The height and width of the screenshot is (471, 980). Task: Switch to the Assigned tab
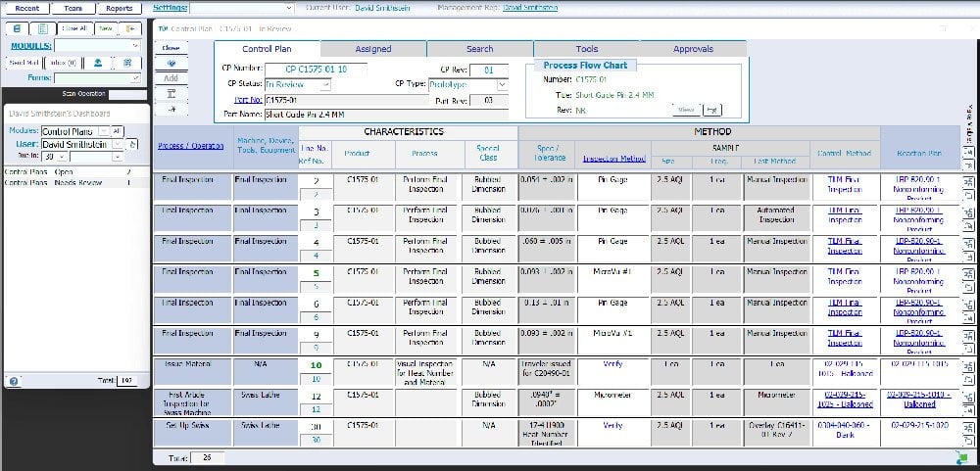coord(372,49)
